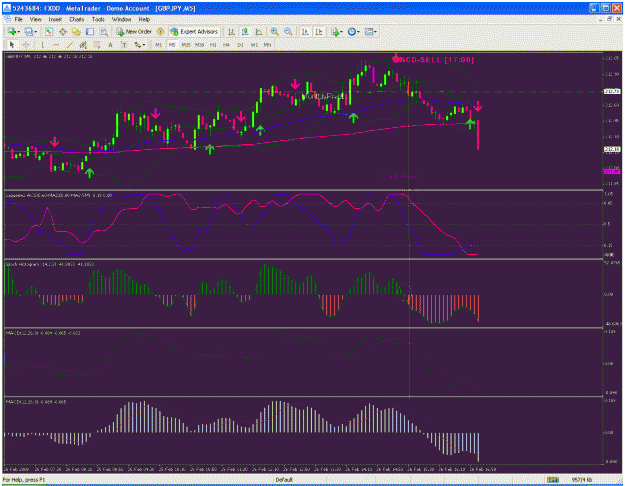625x486 pixels.
Task: Open the Templates icon
Action: point(369,31)
